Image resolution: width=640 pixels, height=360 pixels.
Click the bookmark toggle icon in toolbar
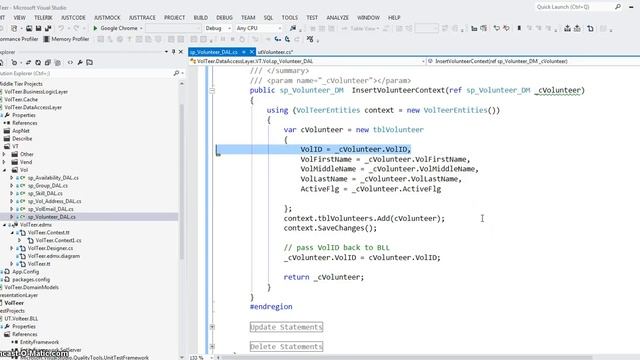[x=519, y=28]
